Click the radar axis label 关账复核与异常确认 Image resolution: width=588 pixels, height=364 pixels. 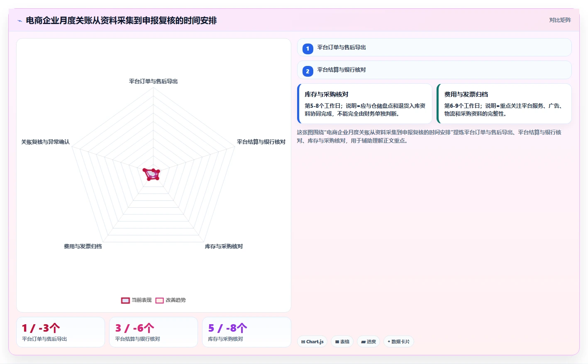(45, 142)
